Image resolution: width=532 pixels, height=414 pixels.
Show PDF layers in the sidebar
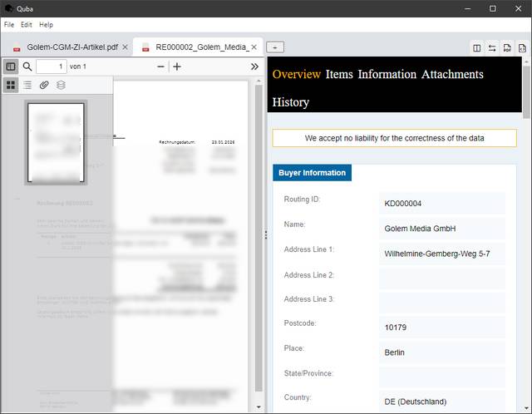click(61, 85)
